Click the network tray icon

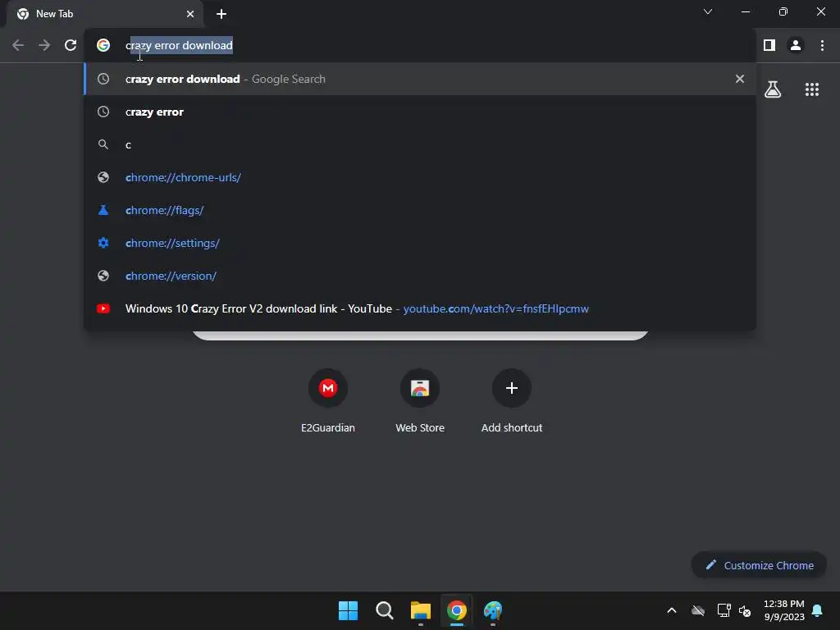724,610
